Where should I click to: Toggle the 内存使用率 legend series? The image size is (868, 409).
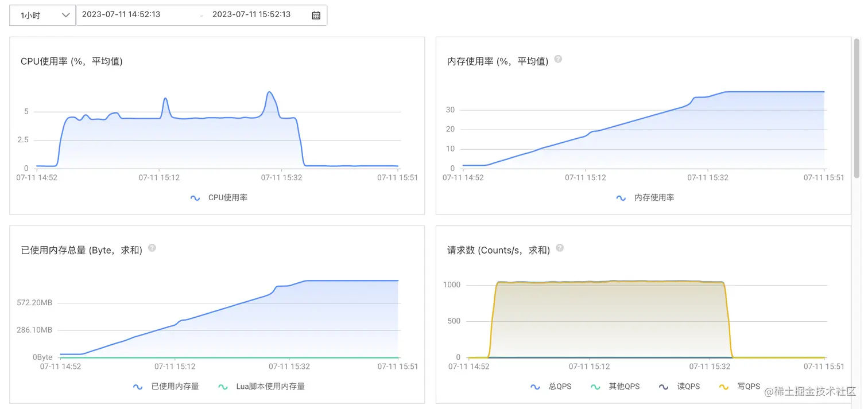point(645,198)
